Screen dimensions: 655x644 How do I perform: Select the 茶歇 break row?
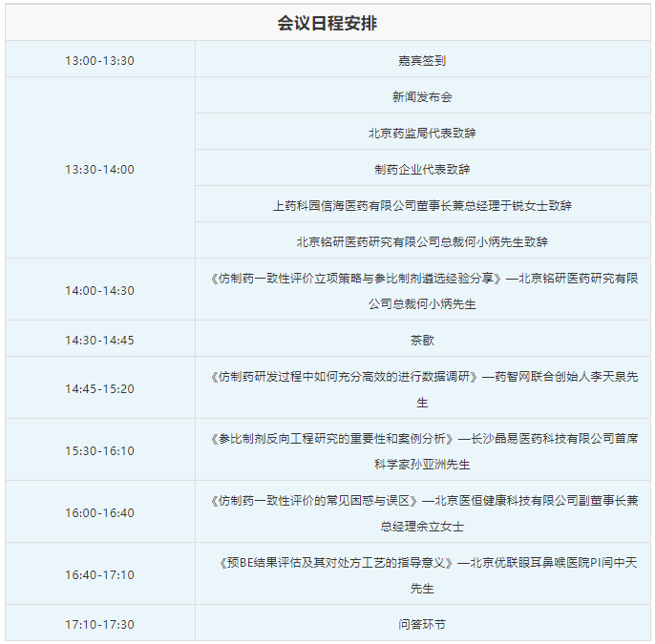pos(422,340)
